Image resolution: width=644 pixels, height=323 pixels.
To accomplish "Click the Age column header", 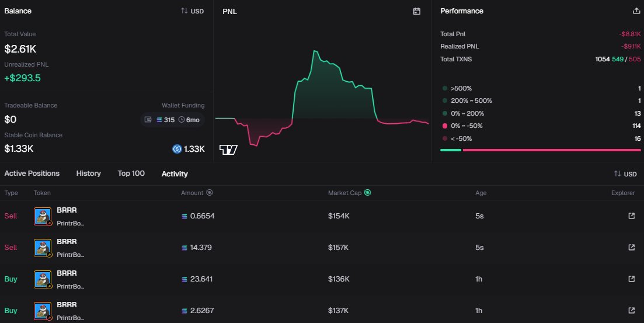I will (481, 193).
